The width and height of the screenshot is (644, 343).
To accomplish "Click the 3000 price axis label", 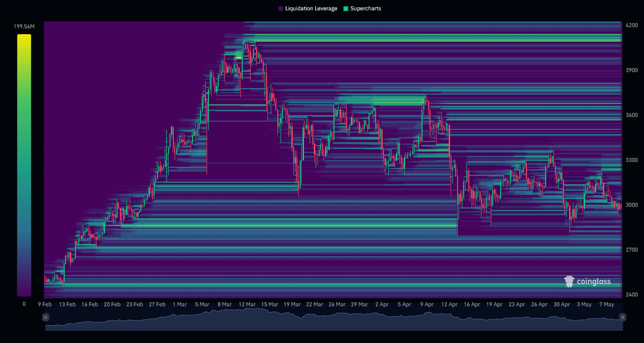I will point(631,205).
